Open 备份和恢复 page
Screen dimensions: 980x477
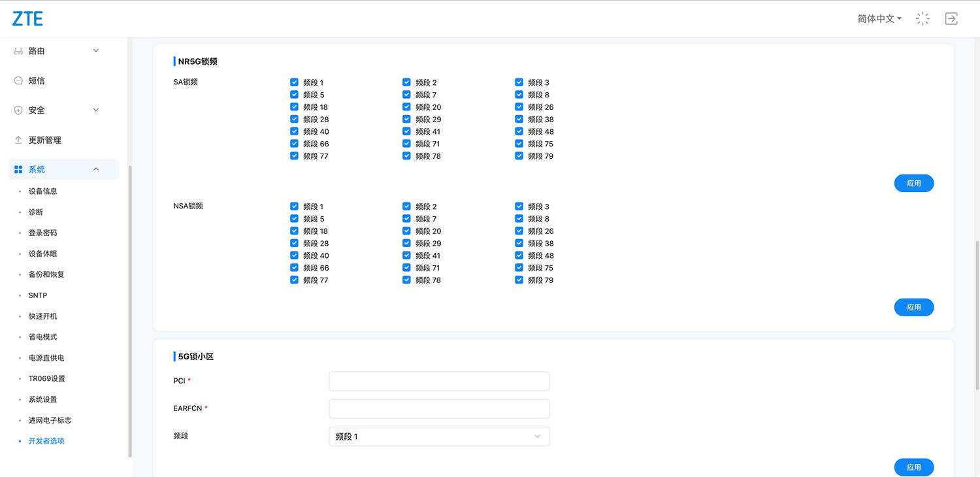pos(46,274)
